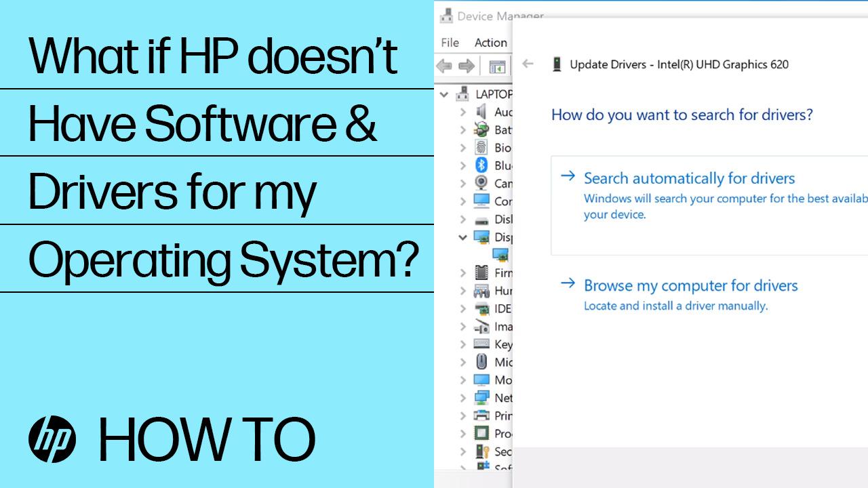The height and width of the screenshot is (488, 868).
Task: Select the Audio inputs device category icon
Action: click(x=481, y=112)
